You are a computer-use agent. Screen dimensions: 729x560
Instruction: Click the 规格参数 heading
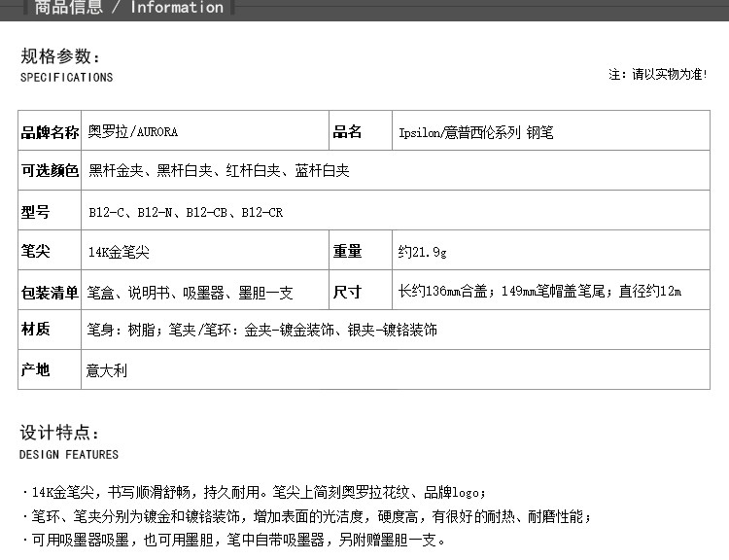coord(60,56)
